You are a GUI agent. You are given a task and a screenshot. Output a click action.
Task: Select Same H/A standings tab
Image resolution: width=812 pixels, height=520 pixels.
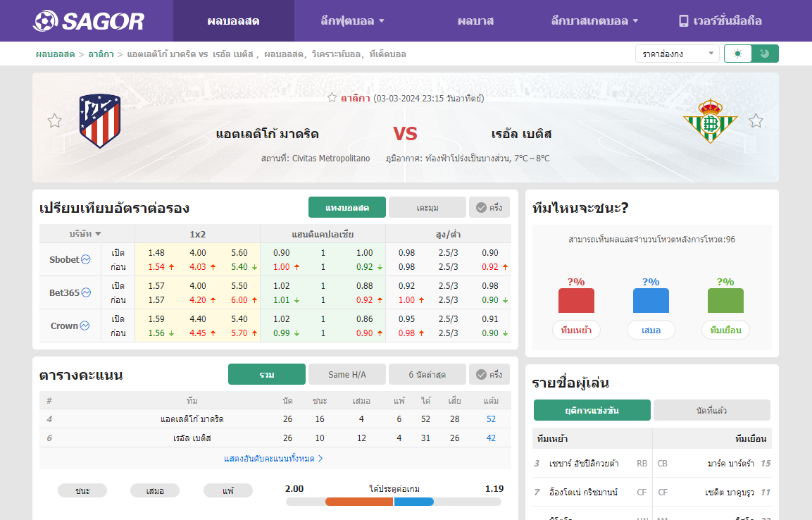tap(347, 374)
